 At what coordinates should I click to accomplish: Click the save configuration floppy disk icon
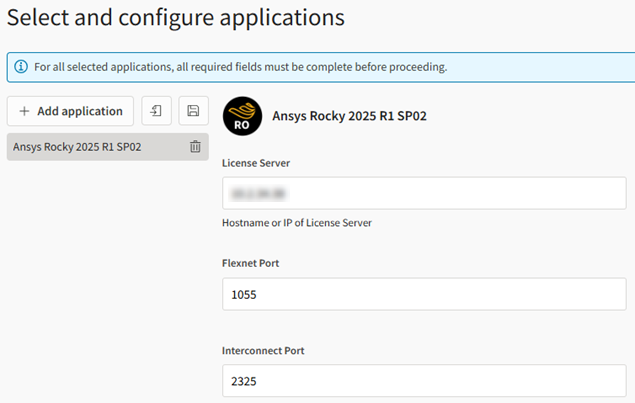pos(194,111)
